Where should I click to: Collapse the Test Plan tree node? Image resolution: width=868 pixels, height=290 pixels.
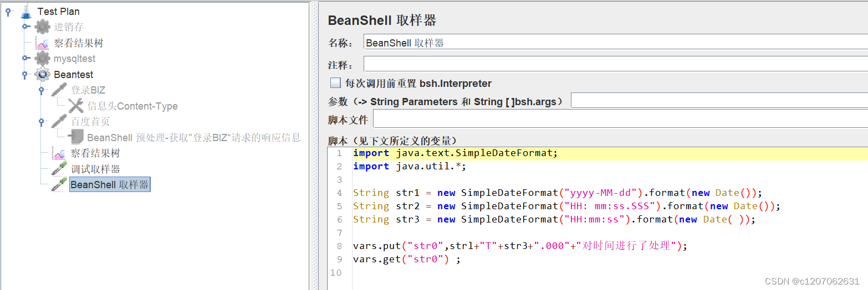point(8,11)
